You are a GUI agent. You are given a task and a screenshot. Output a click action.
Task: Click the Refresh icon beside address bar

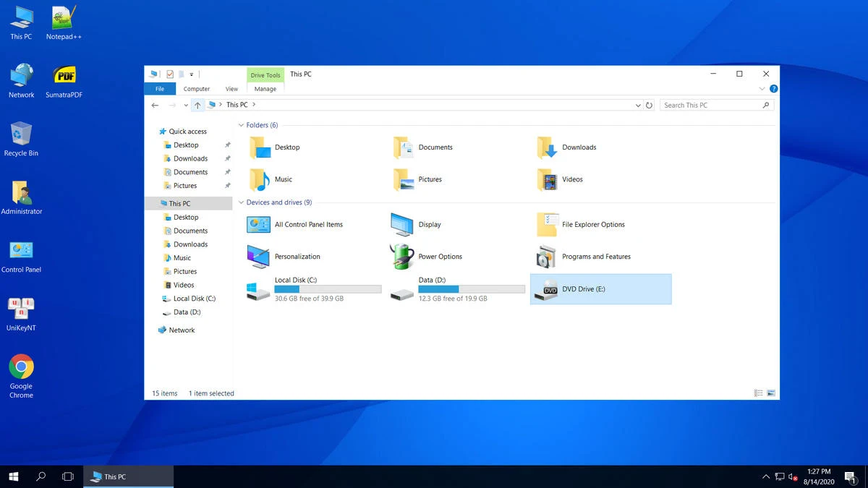649,105
